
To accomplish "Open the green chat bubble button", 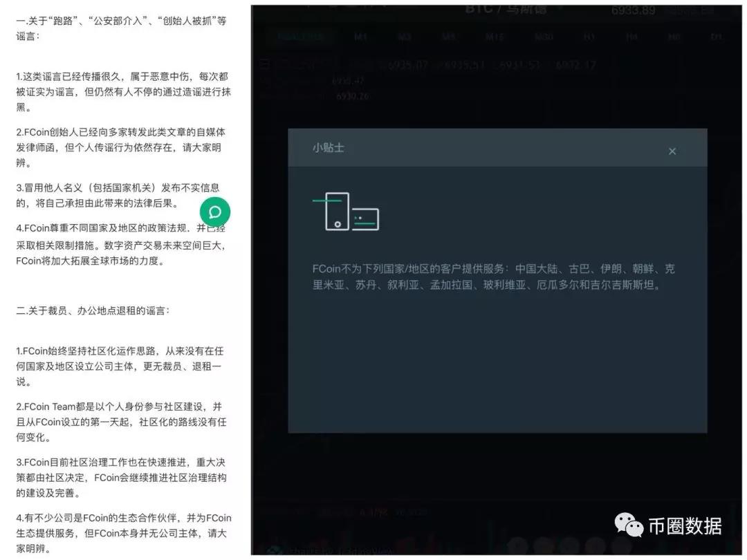I will pyautogui.click(x=215, y=212).
